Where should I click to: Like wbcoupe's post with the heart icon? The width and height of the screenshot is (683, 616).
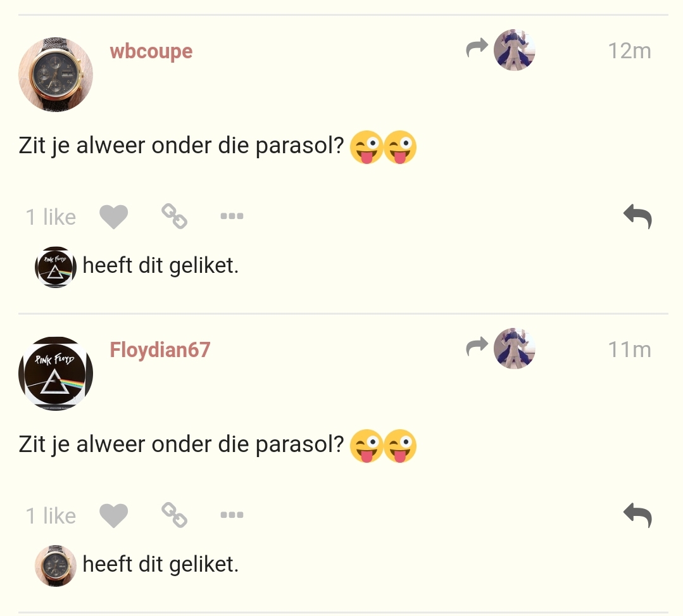click(x=114, y=217)
